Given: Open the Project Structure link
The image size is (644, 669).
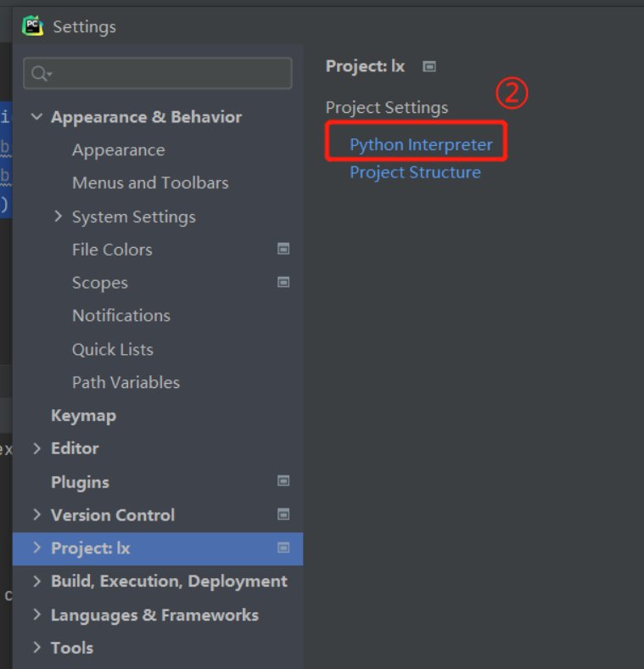Looking at the screenshot, I should [x=415, y=172].
